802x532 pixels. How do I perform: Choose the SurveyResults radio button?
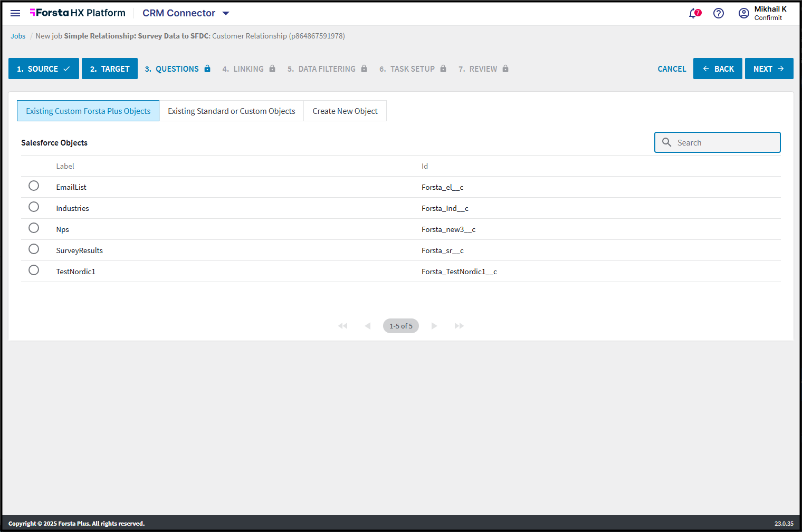coord(34,249)
